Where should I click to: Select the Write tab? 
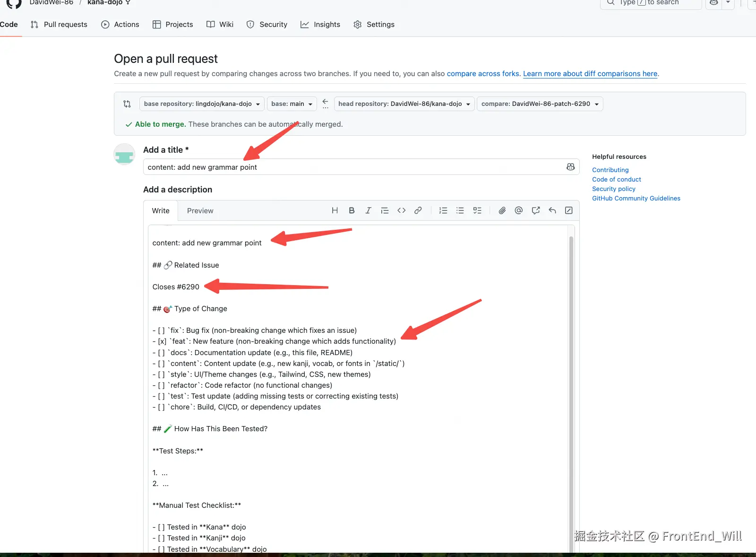point(161,211)
